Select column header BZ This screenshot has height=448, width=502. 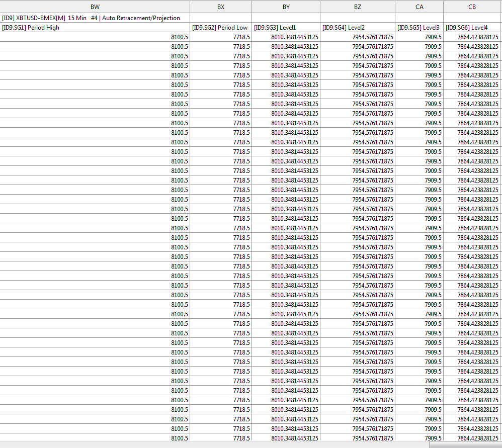tap(358, 7)
